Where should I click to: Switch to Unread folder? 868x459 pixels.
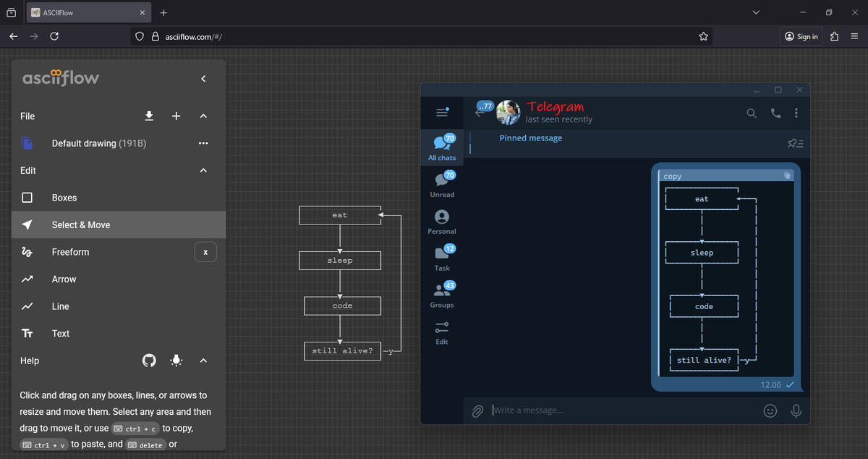pyautogui.click(x=442, y=185)
